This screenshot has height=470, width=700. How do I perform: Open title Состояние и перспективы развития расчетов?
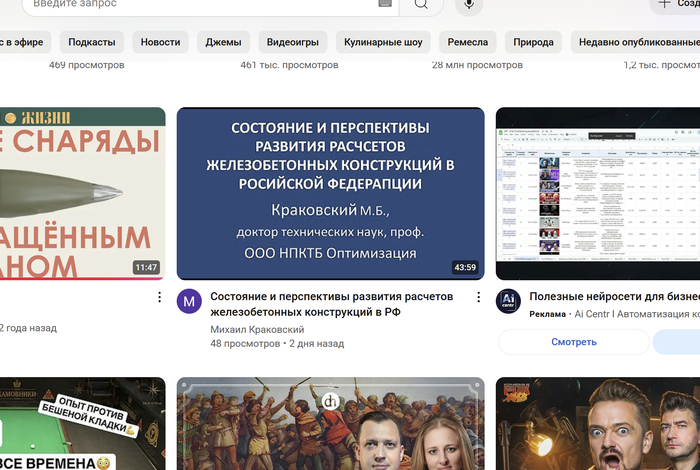[x=331, y=304]
